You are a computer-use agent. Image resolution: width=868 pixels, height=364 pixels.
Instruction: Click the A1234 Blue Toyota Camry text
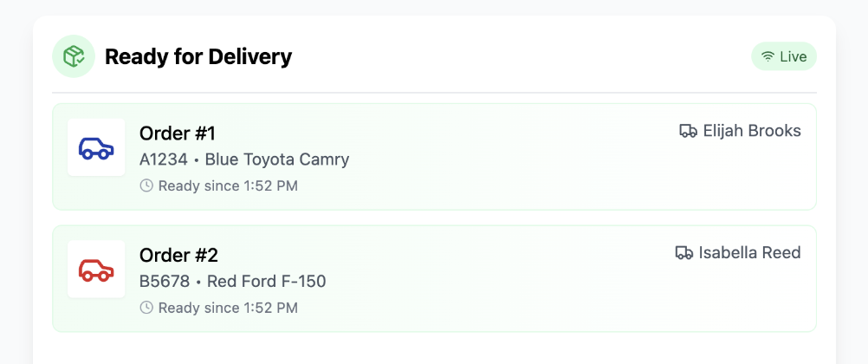(244, 159)
